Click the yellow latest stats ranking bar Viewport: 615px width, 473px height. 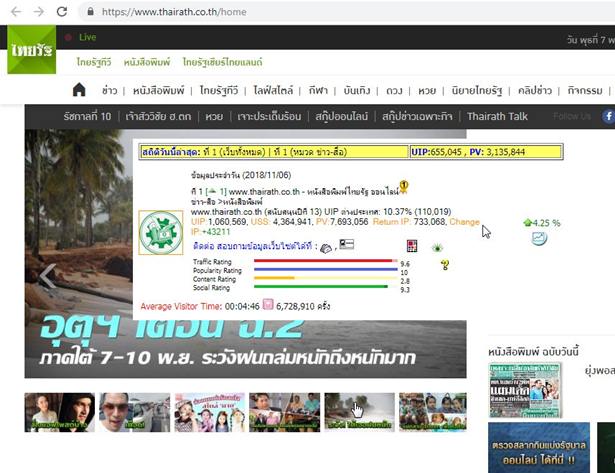(274, 152)
